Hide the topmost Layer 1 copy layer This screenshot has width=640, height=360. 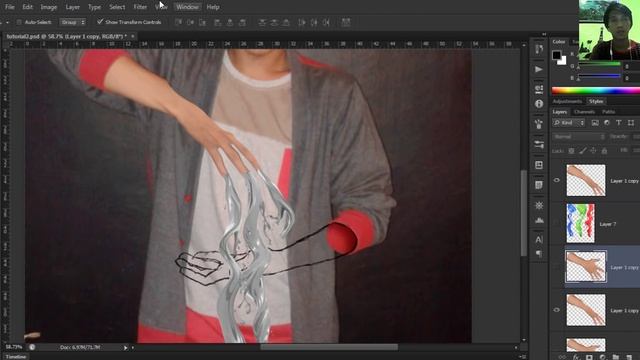557,180
